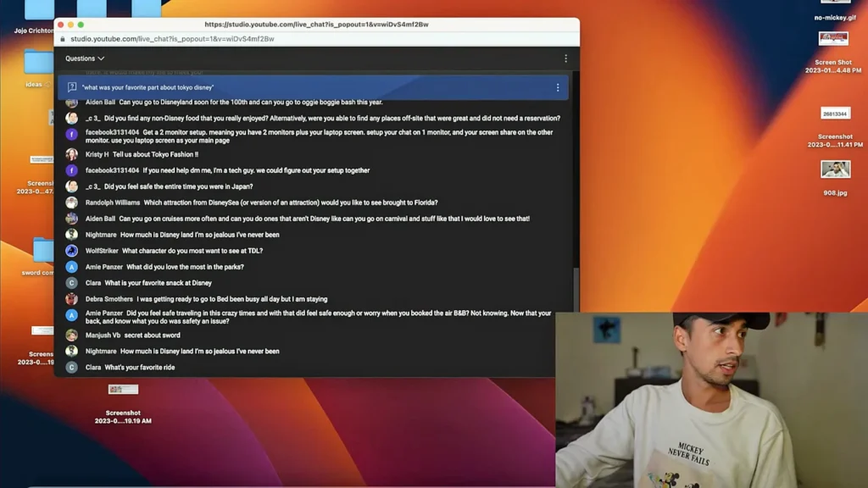Click Randolph Williams' DisneySea attraction question
This screenshot has width=868, height=488.
coord(291,202)
